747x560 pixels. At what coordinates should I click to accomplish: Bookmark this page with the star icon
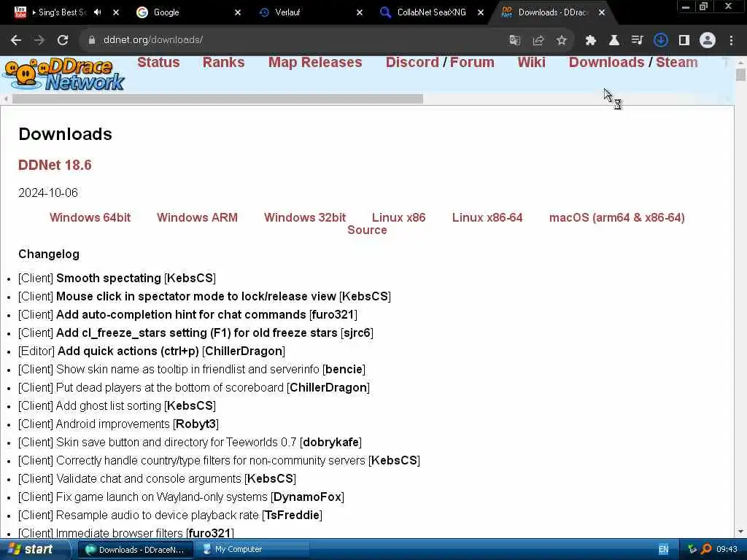point(562,41)
